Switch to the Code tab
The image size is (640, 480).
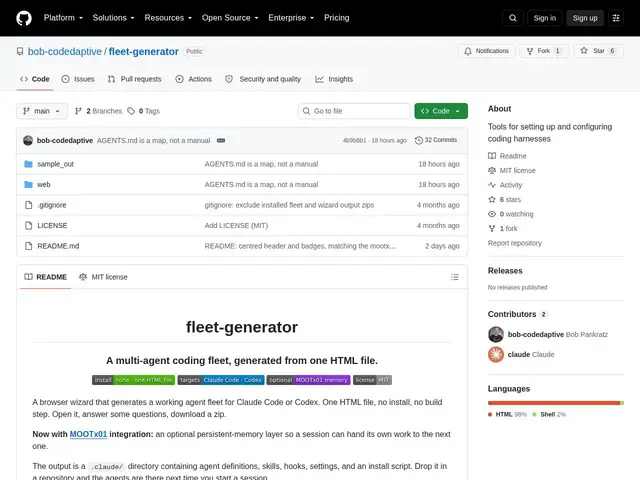tap(35, 79)
